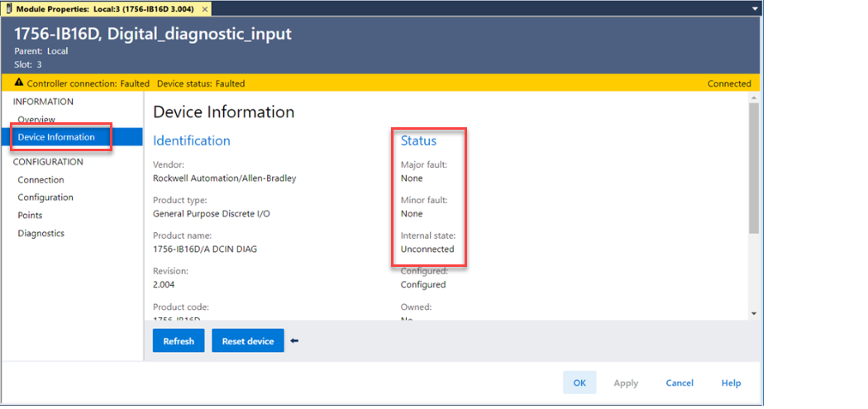This screenshot has width=868, height=409.
Task: Click the Refresh button
Action: (x=179, y=341)
